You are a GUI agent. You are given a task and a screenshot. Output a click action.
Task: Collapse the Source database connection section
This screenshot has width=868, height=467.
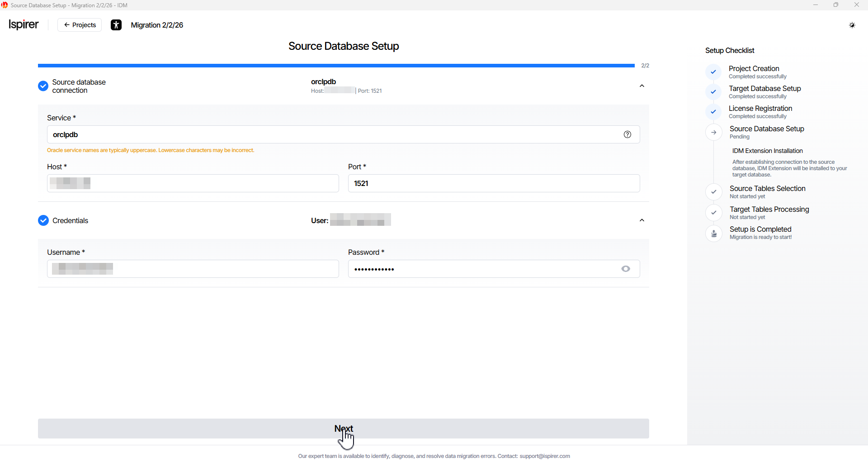click(642, 86)
